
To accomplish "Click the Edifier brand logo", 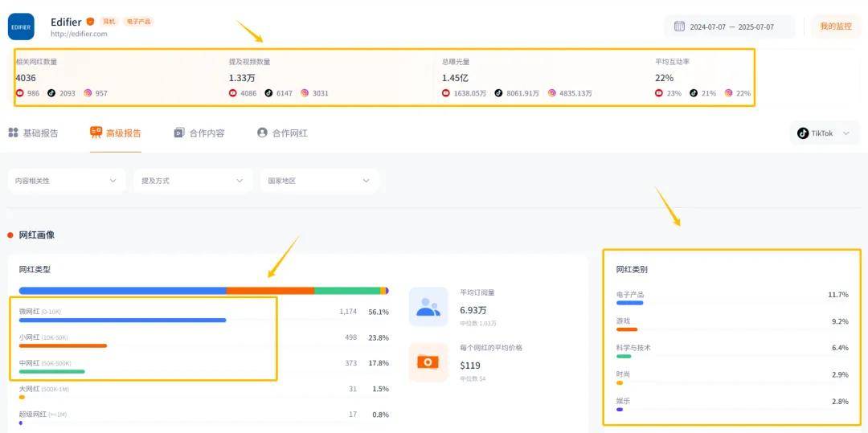I will click(21, 27).
